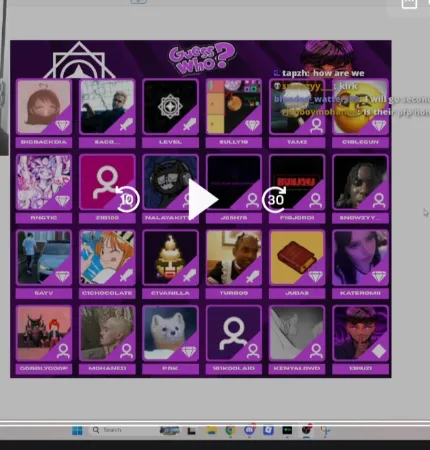Skip forward 30 seconds

[x=275, y=199]
